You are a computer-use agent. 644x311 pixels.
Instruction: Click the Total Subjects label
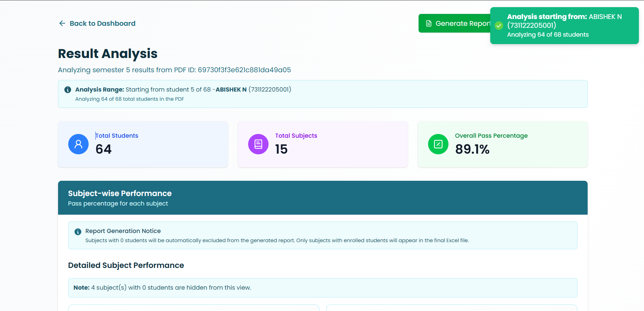click(x=296, y=136)
